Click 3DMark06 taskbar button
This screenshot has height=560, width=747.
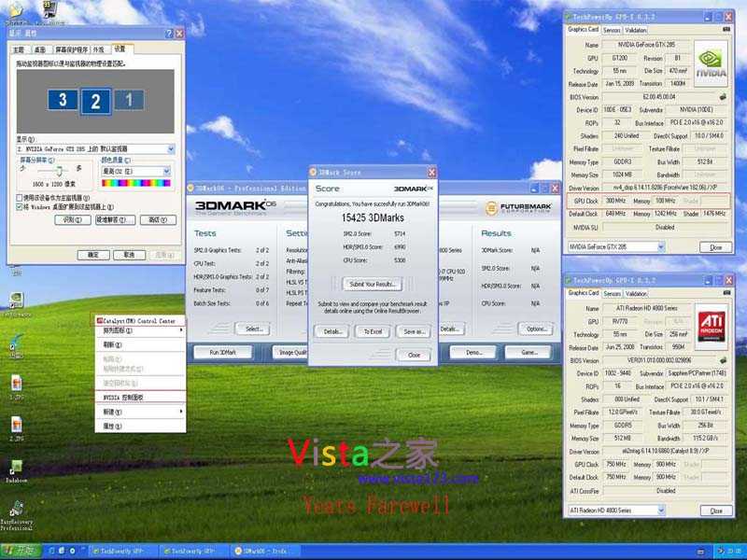(x=264, y=551)
